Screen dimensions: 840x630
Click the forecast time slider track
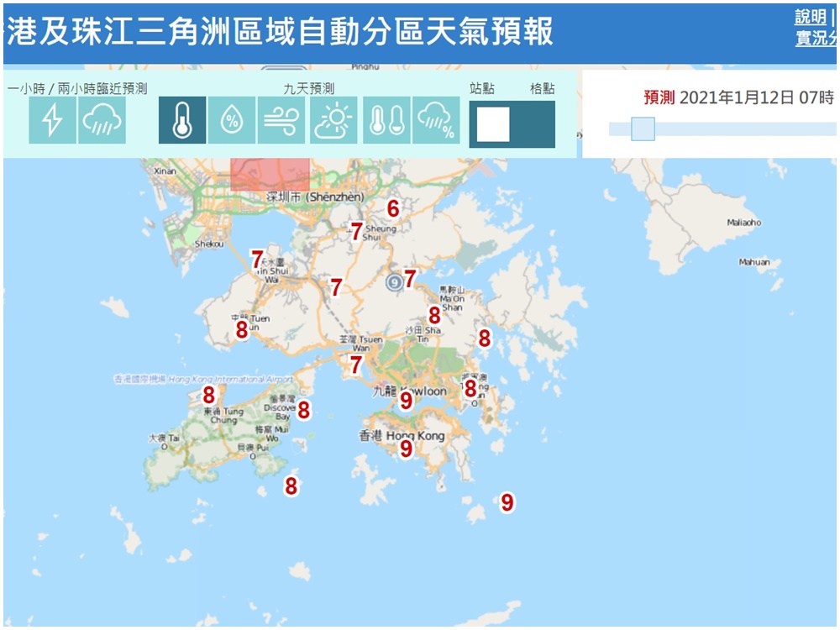722,129
